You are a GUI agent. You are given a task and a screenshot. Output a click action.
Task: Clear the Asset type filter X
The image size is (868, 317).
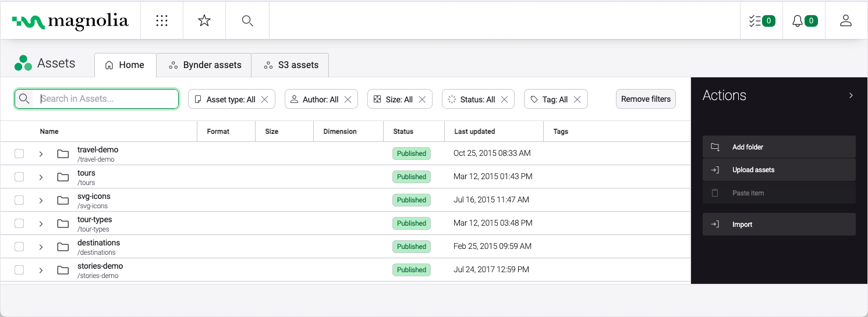[265, 99]
